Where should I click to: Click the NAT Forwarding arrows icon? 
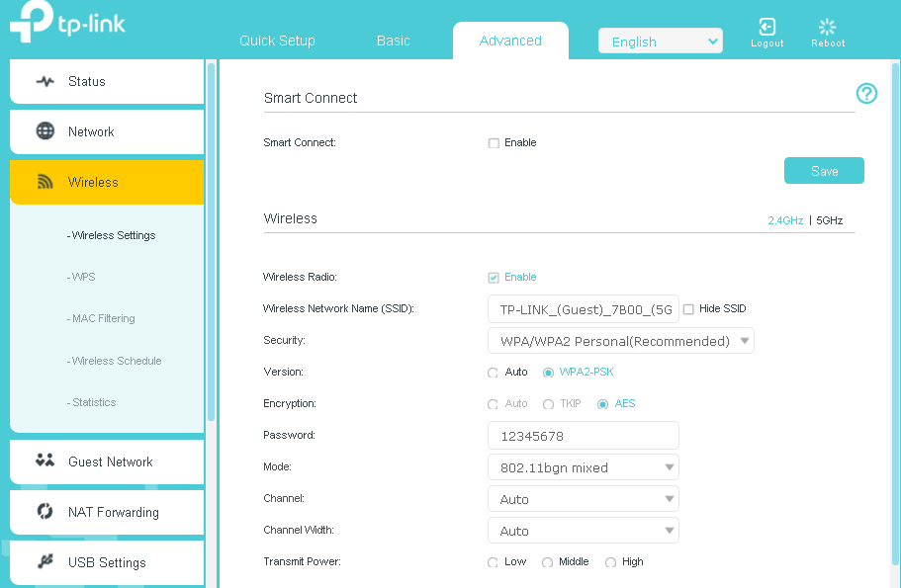click(x=45, y=512)
